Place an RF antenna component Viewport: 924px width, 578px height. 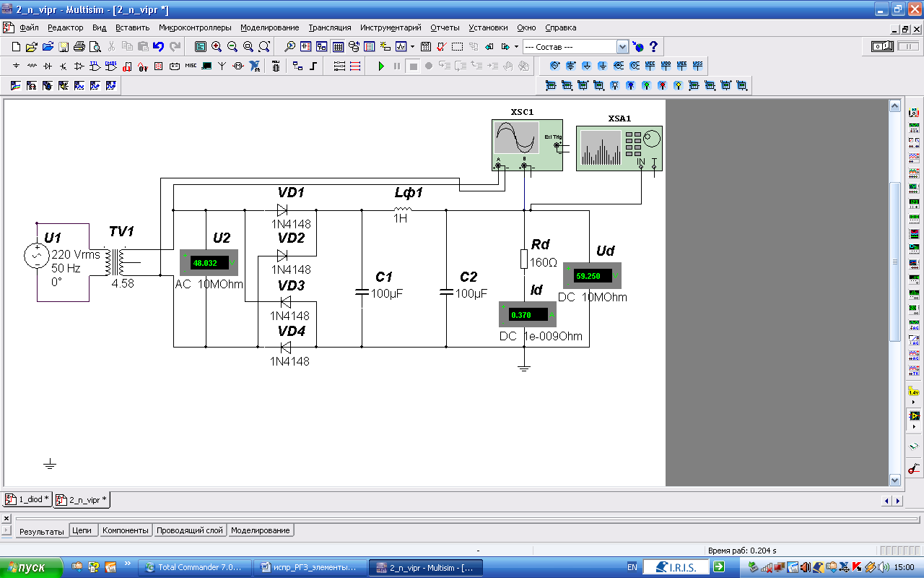(222, 66)
